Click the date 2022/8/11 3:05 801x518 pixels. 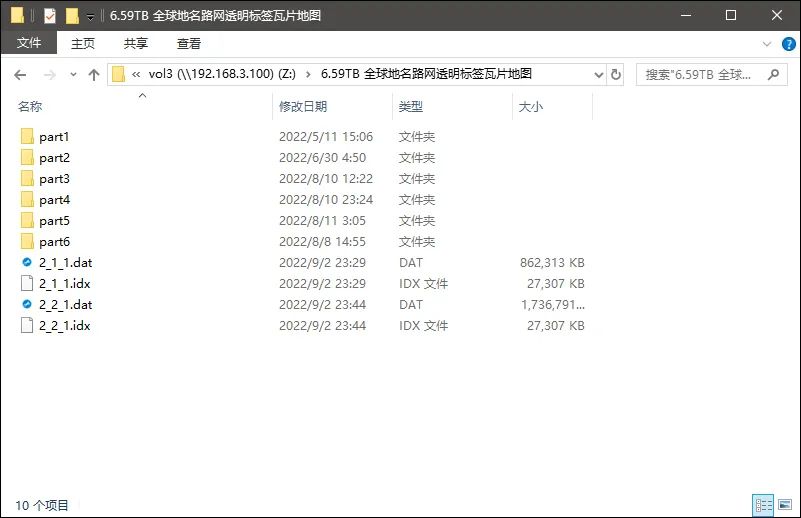pos(322,220)
